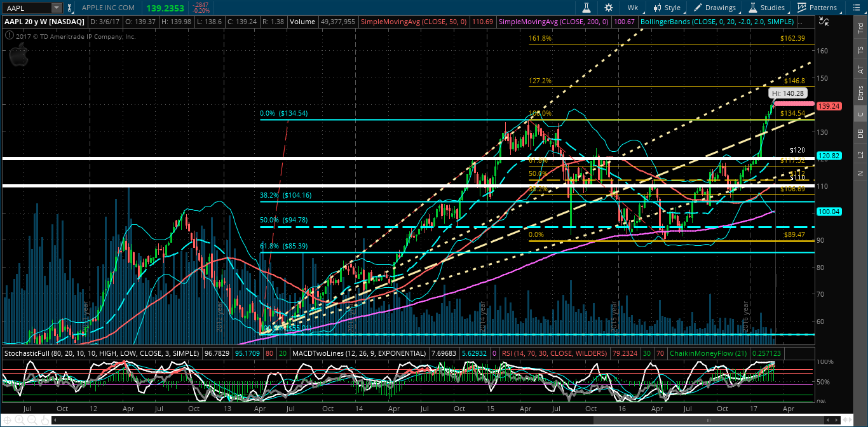
Task: Click the MACDTwoLines study label
Action: tap(360, 353)
